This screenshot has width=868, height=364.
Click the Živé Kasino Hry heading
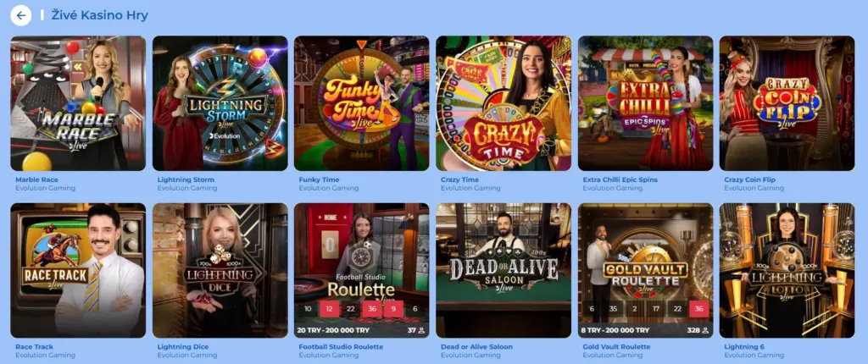100,15
